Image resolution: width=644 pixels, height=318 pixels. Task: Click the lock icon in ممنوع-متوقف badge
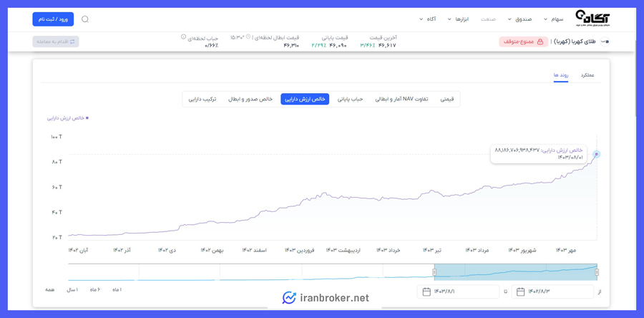pyautogui.click(x=540, y=42)
